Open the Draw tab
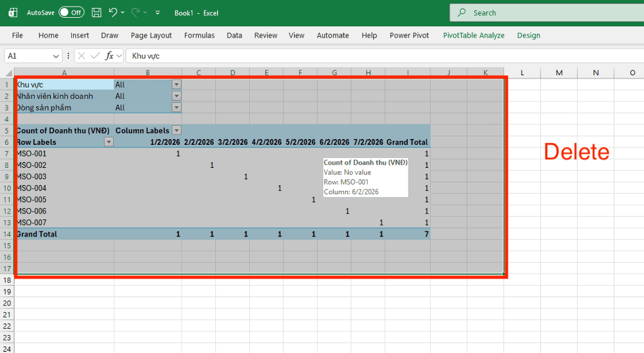The height and width of the screenshot is (353, 644). click(x=110, y=36)
